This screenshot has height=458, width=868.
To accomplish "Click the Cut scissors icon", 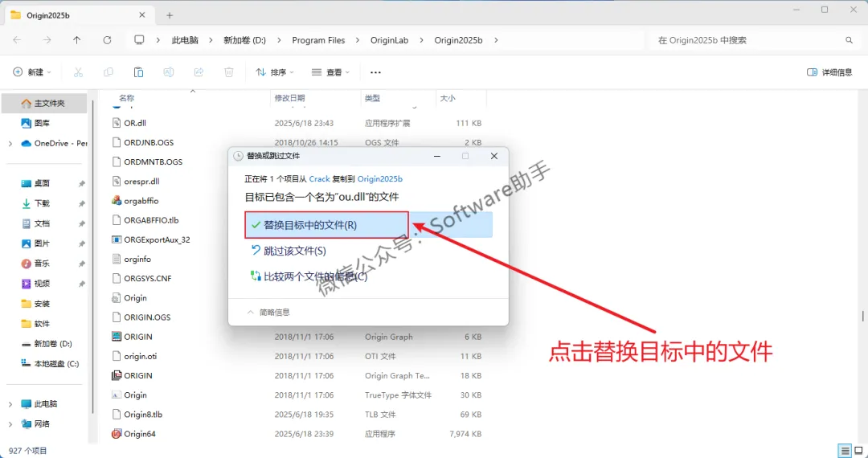I will tap(78, 72).
